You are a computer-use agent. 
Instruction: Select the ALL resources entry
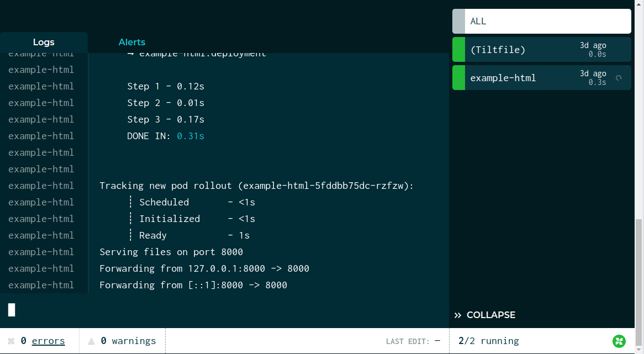click(x=542, y=22)
